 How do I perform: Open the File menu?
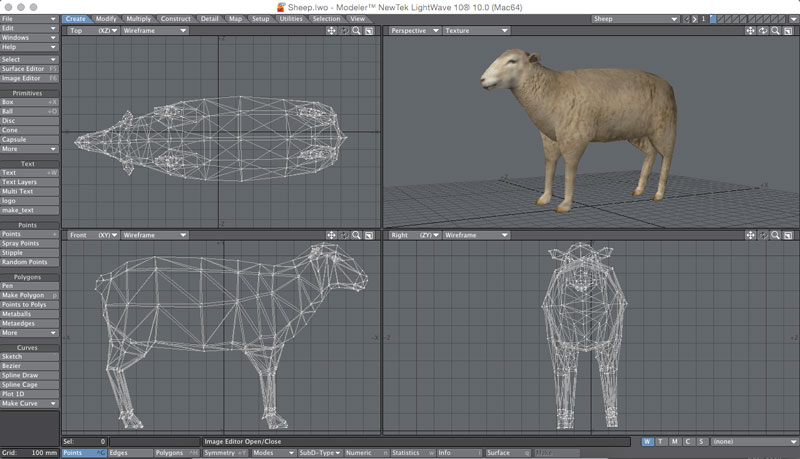29,18
